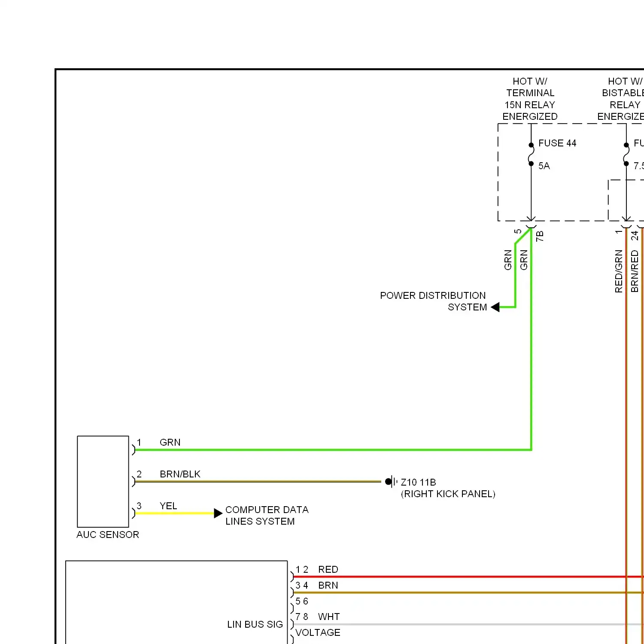Select the AUC sensor component box
Screen dimensions: 644x644
point(103,482)
